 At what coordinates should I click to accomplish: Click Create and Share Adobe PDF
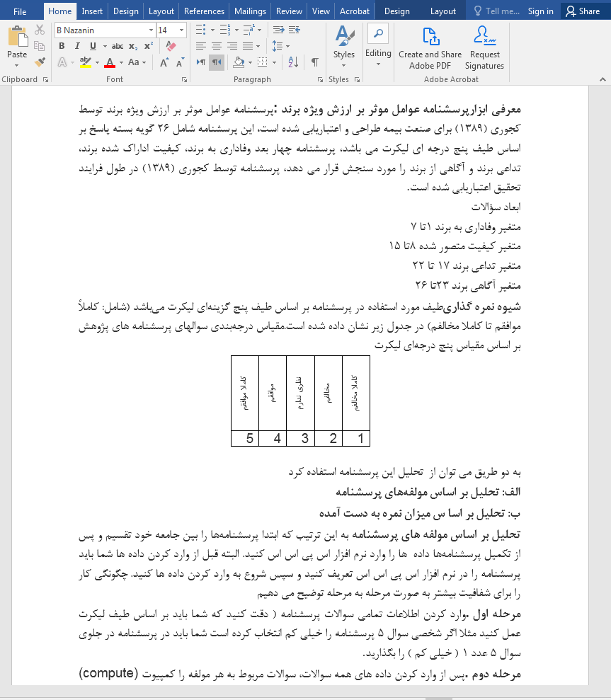430,48
